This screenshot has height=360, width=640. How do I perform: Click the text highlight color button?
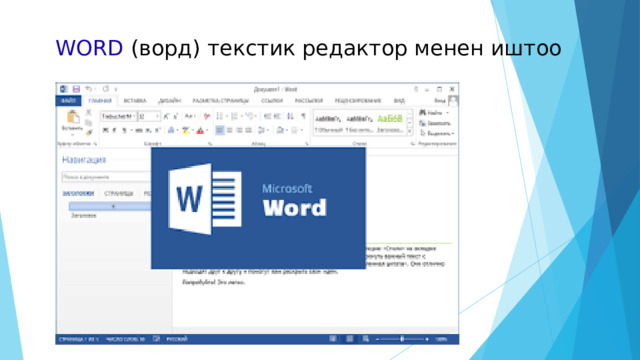(x=186, y=130)
